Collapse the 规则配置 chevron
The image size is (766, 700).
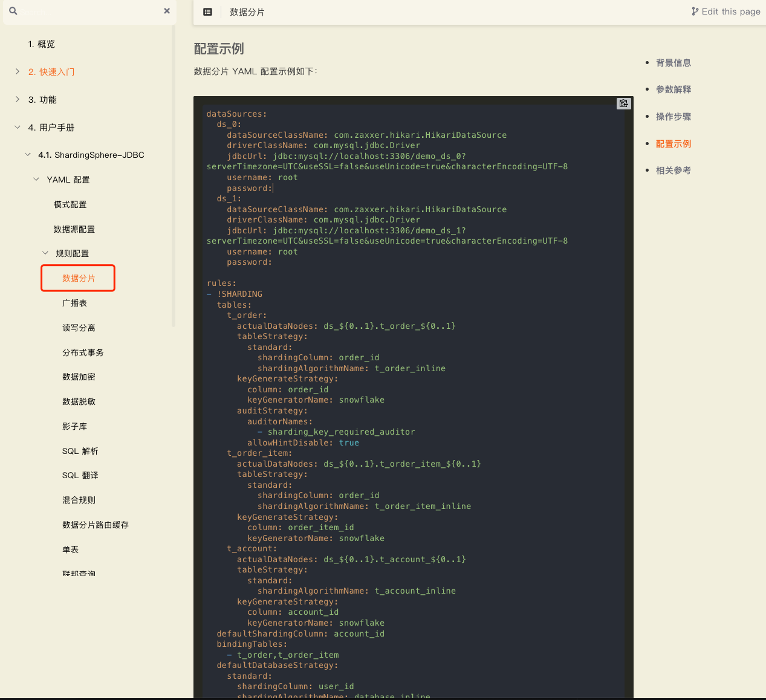45,253
